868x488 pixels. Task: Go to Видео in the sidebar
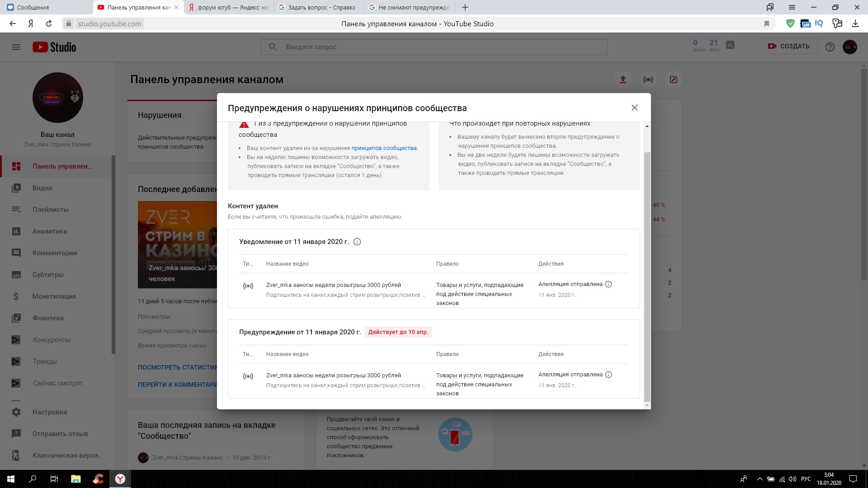[57, 188]
